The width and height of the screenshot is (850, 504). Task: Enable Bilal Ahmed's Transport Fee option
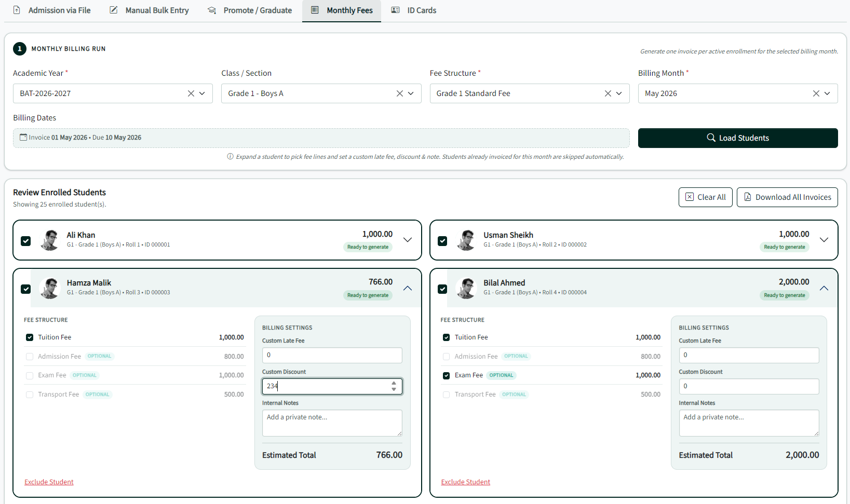click(x=447, y=394)
